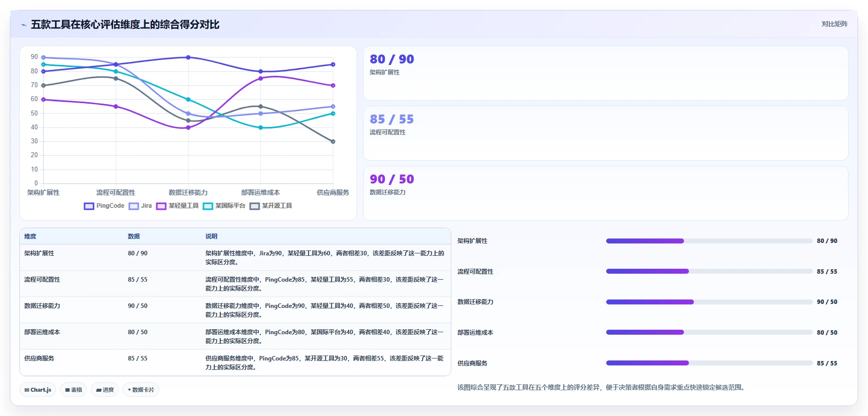Click description mentioning Jira为90
This screenshot has height=416, width=868.
(x=325, y=258)
